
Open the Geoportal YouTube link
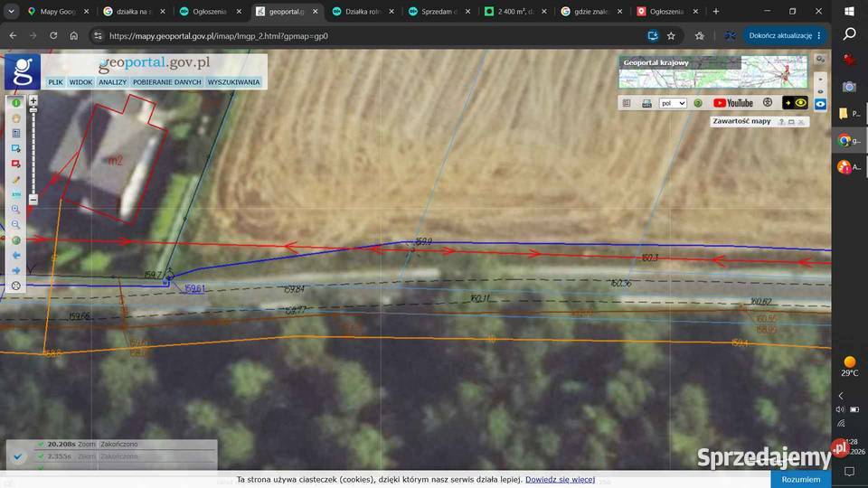(x=733, y=103)
